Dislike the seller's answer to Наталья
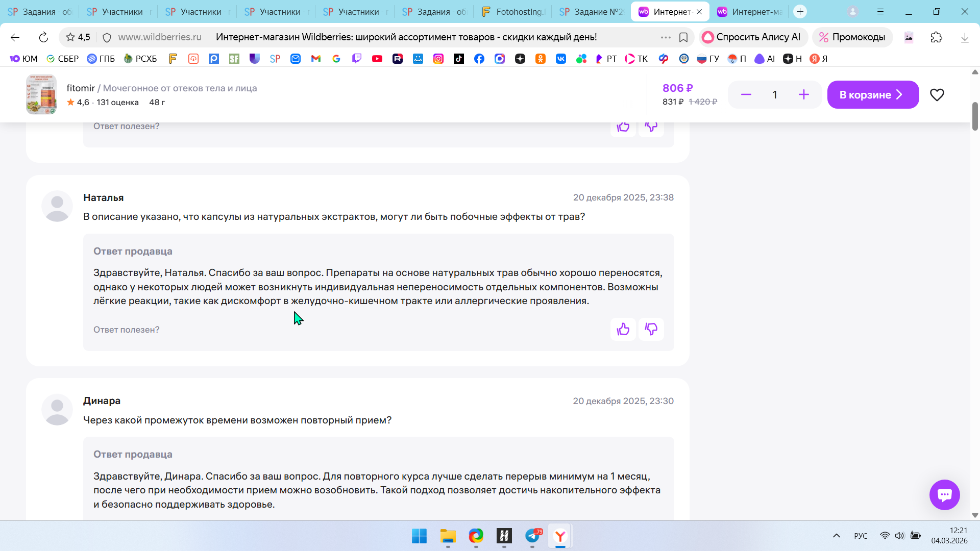The height and width of the screenshot is (551, 980). 651,330
